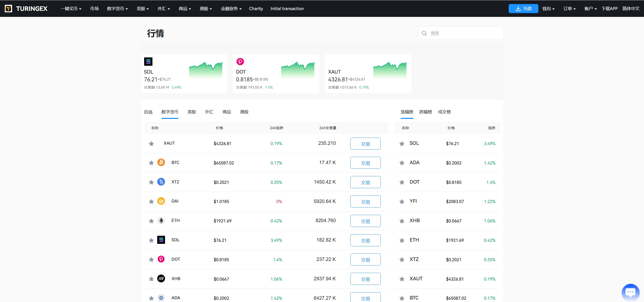Select the 数字货币 market tab
Viewport: 644px width, 302px height.
click(170, 112)
